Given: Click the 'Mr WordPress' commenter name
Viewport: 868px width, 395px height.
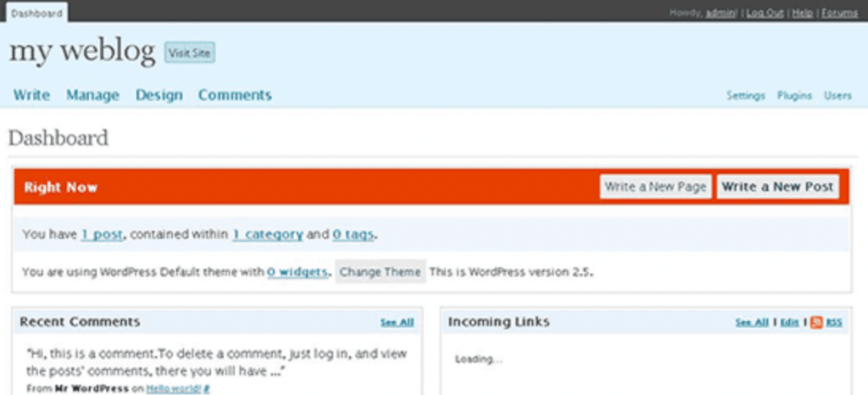Looking at the screenshot, I should tap(92, 389).
